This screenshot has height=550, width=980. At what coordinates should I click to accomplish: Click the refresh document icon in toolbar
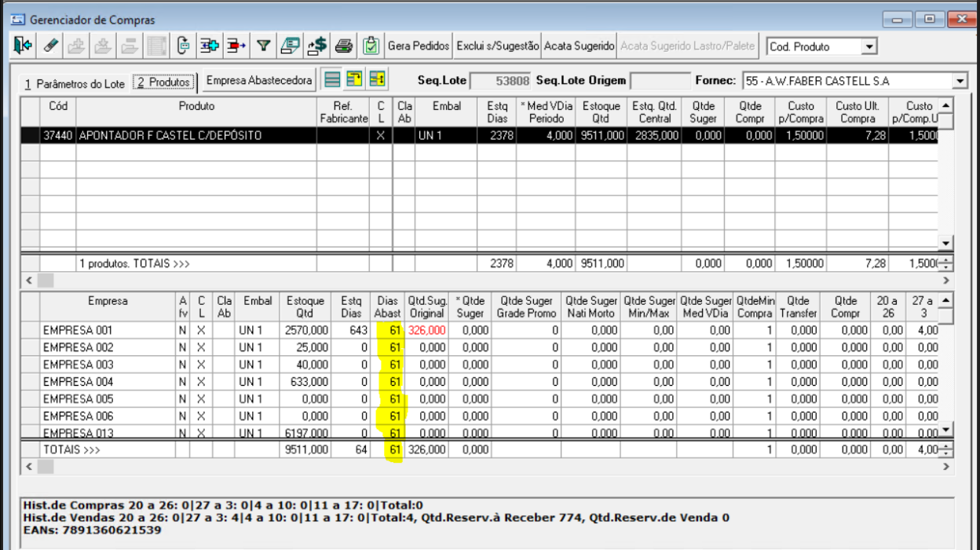click(x=184, y=46)
